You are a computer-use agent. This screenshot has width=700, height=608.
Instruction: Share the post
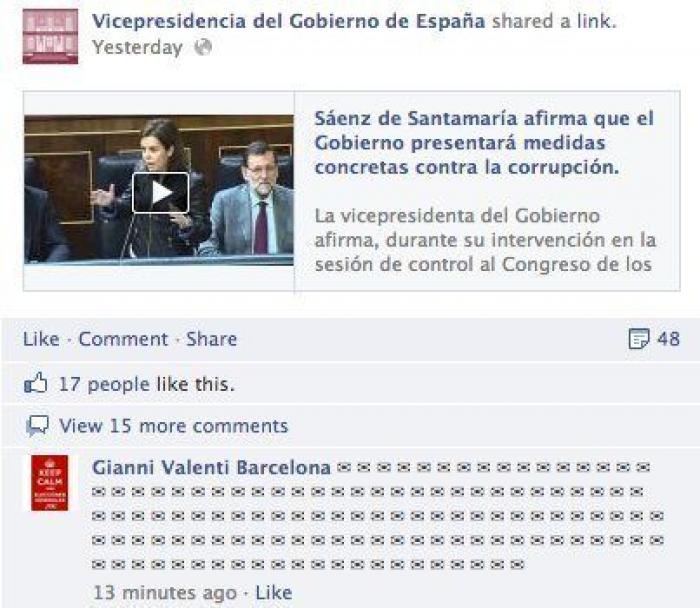212,339
